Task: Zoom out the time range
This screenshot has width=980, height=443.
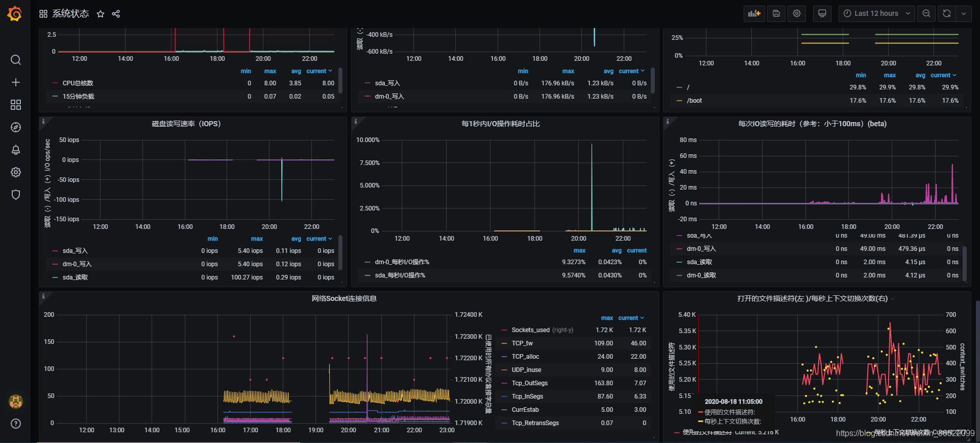Action: 926,14
